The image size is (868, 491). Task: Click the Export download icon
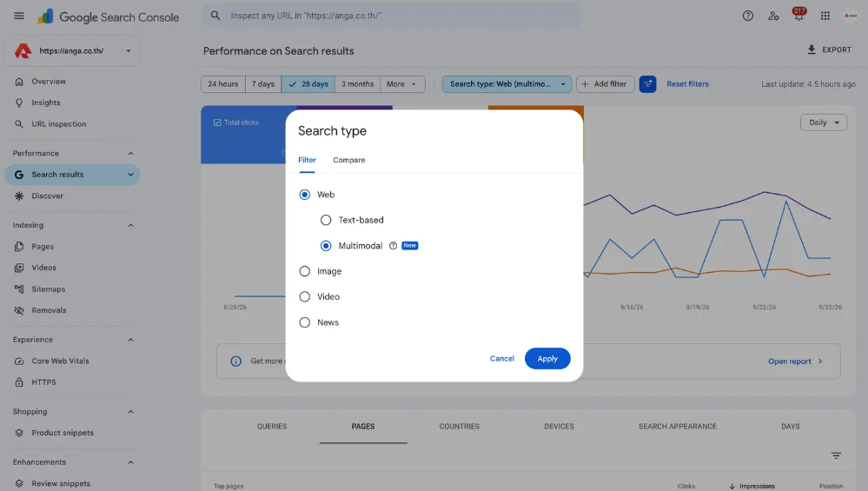pos(811,50)
